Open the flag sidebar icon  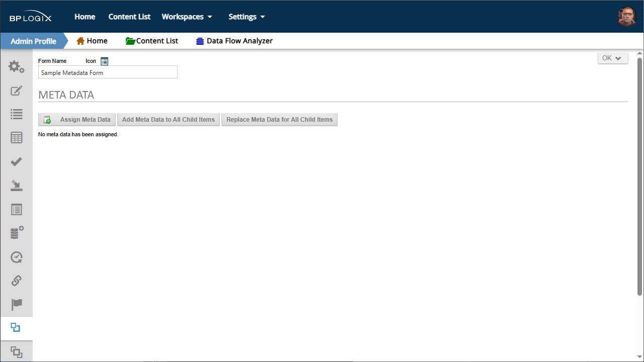point(16,305)
